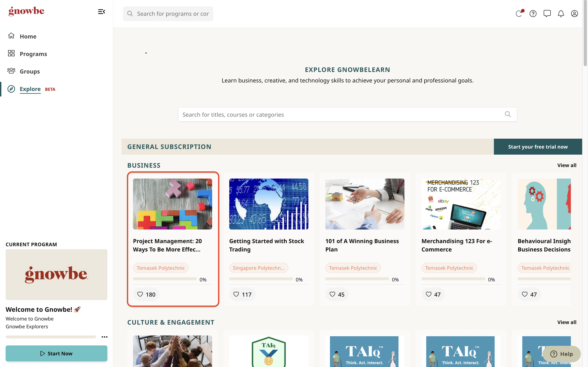Open Programs in the sidebar
588x367 pixels.
(x=33, y=54)
